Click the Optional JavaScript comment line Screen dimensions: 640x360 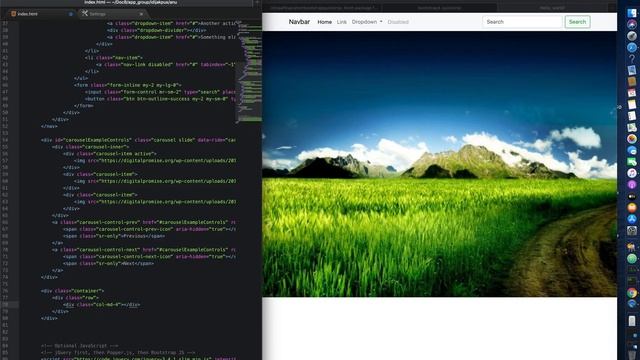79,346
